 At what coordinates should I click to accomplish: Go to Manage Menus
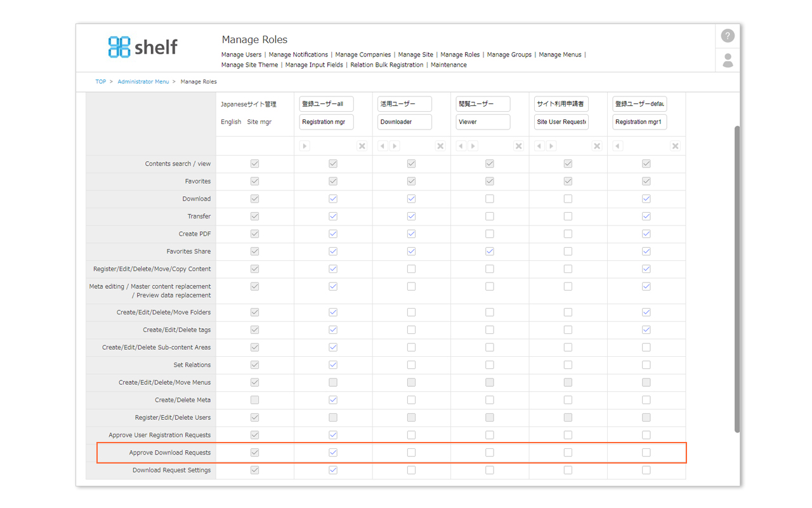pyautogui.click(x=560, y=55)
